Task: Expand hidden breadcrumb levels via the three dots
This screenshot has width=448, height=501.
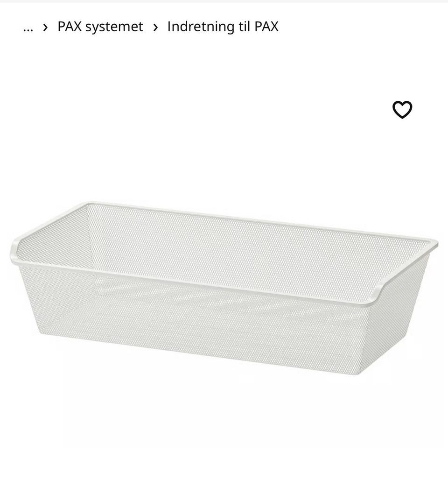Action: coord(28,27)
